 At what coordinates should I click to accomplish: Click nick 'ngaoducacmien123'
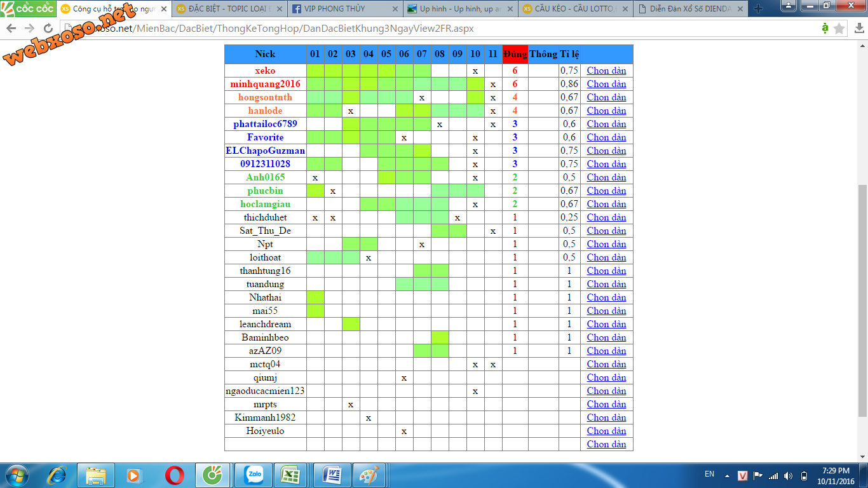pyautogui.click(x=266, y=391)
